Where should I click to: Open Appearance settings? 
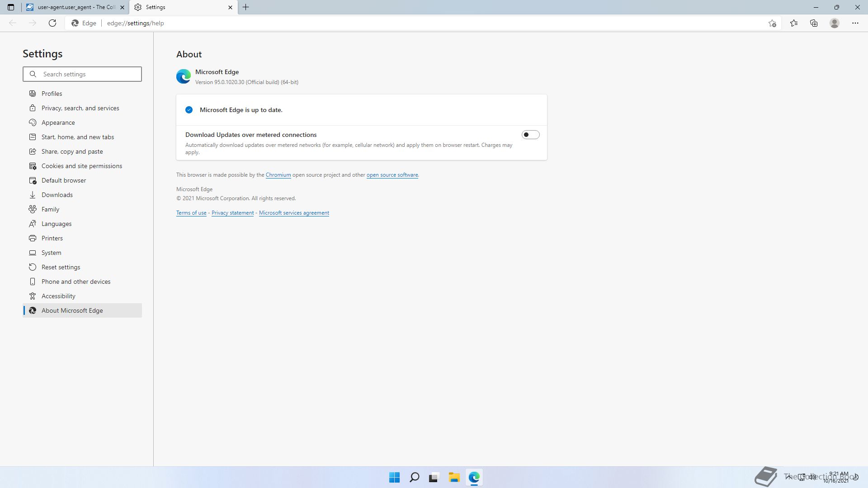pos(82,122)
